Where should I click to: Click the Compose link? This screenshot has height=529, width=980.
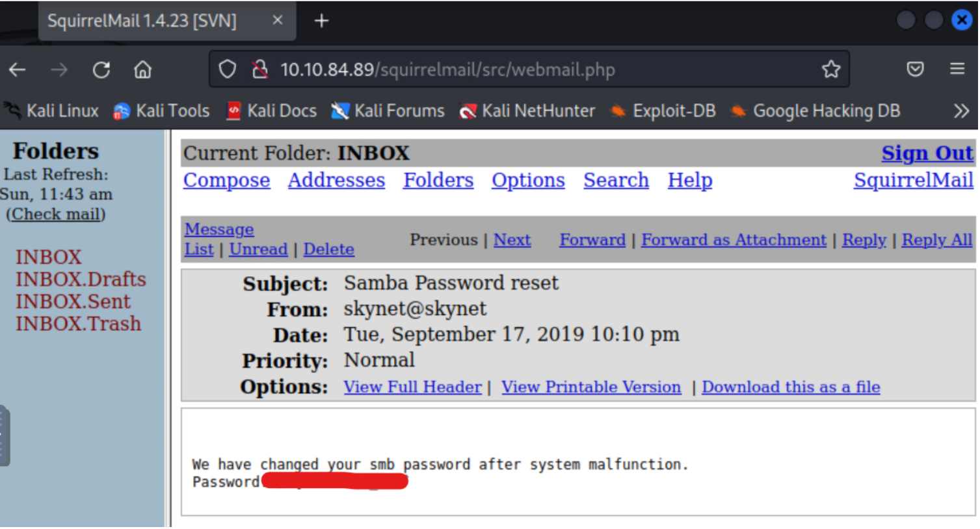226,181
